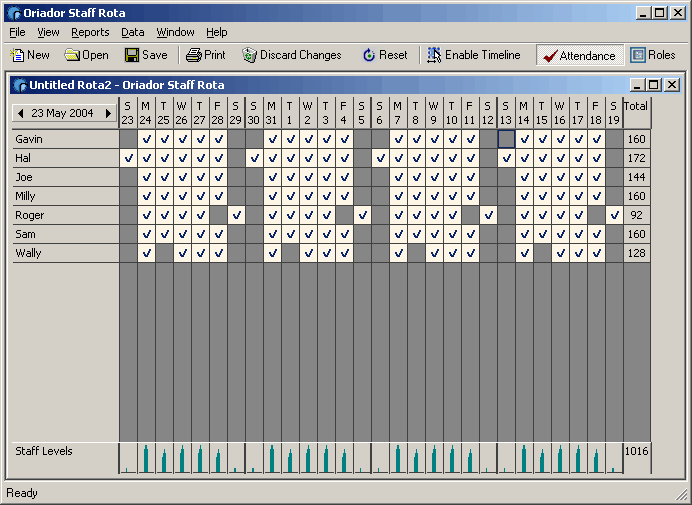Select the Roger staff row header
The image size is (692, 505).
pos(66,215)
